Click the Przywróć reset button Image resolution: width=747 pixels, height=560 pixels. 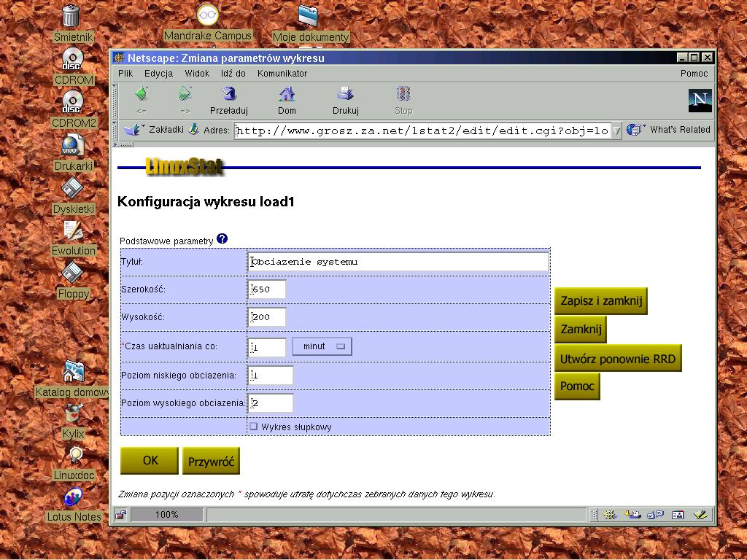coord(211,461)
